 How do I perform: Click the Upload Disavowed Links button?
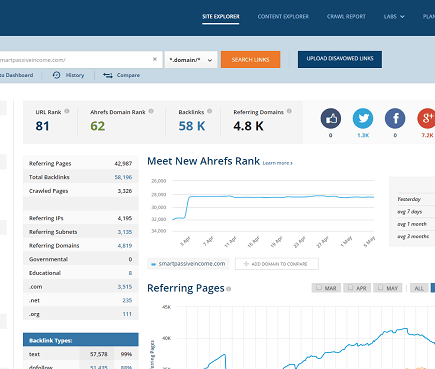340,59
